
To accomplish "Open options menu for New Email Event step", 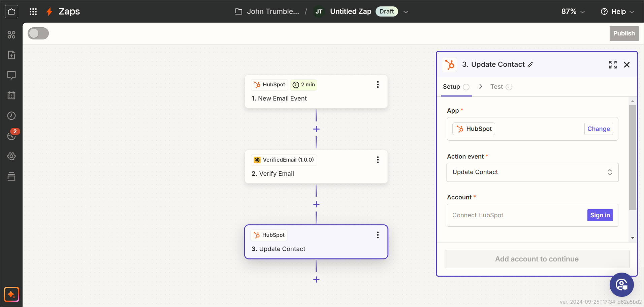I will 378,85.
